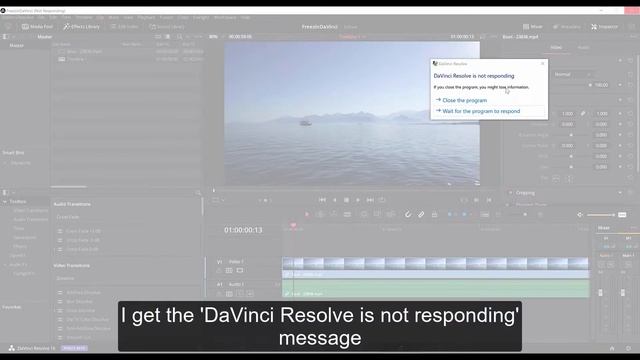Viewport: 640px width, 360px height.
Task: Open project home icon at bottom right
Action: tap(612, 348)
